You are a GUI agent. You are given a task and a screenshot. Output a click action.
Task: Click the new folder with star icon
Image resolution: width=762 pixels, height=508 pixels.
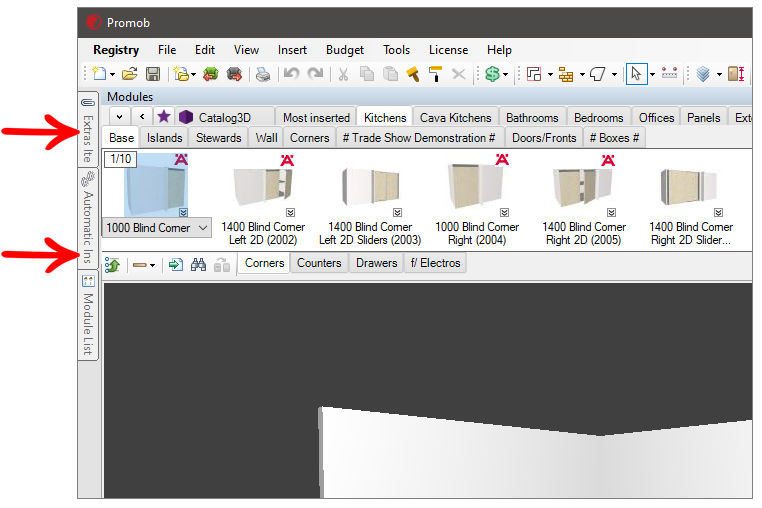coord(181,74)
